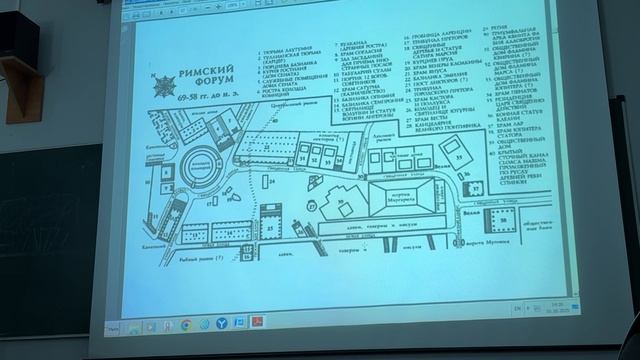Viewport: 640px width, 360px height.
Task: Go to previous page with up arrow
Action: point(161,12)
